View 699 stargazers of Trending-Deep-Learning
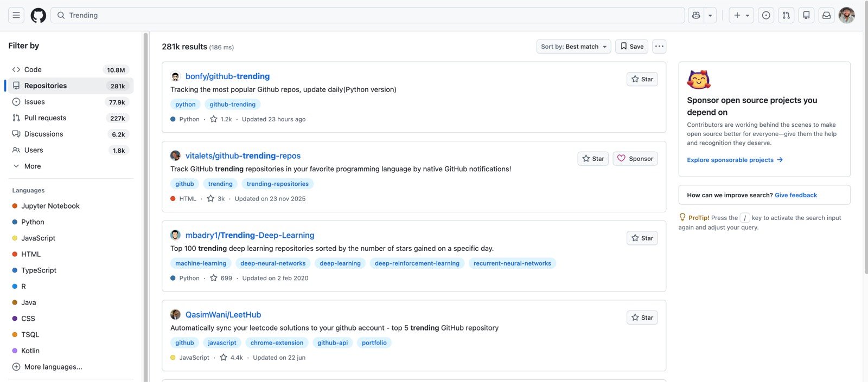This screenshot has width=868, height=382. (x=221, y=278)
